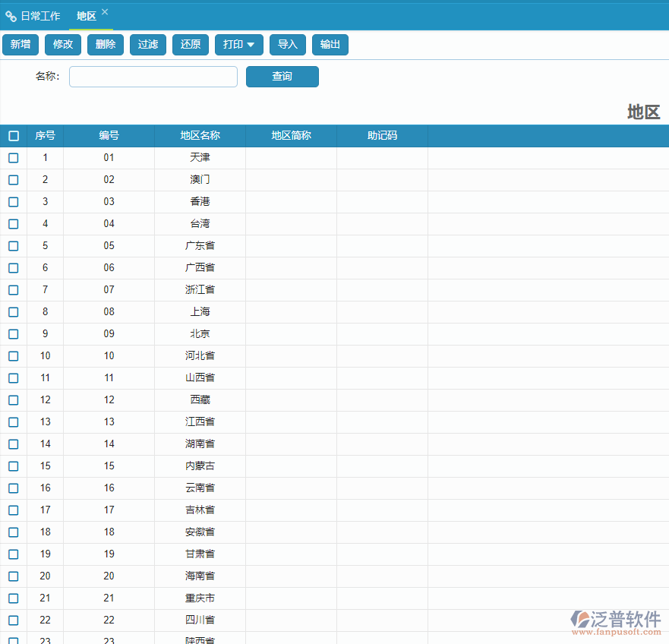This screenshot has width=669, height=644.
Task: Tick the checkbox for row 广东省
Action: click(14, 246)
